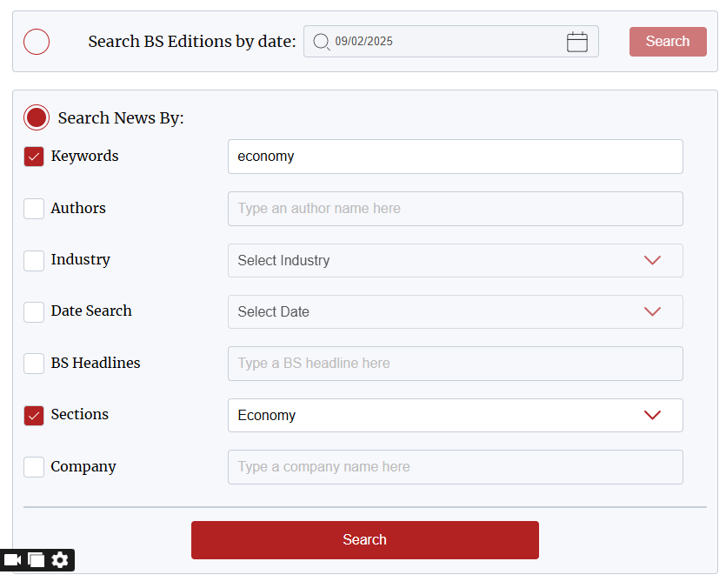Open the Select Date dropdown
The height and width of the screenshot is (588, 726).
(x=455, y=311)
